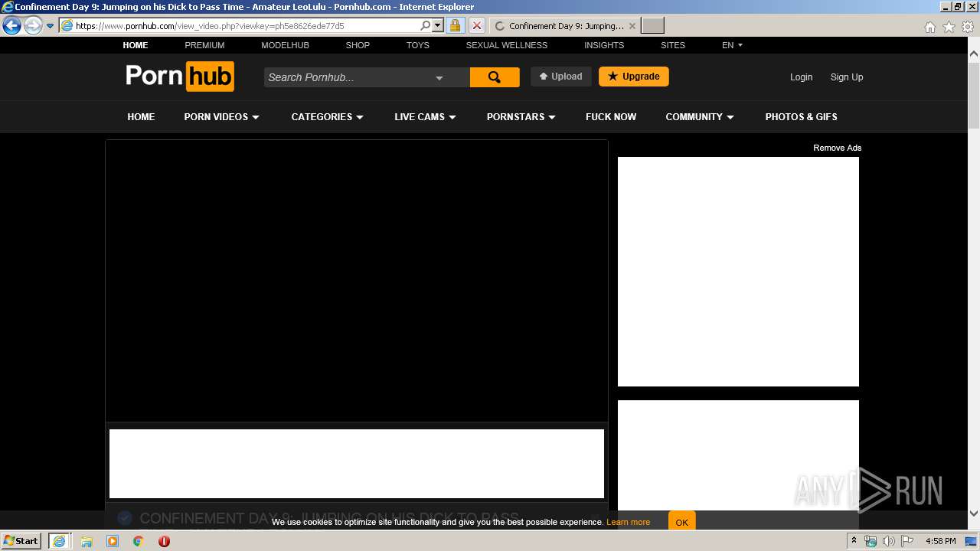Screen dimensions: 980x551
Task: Open the cookie notice Learn more link
Action: click(628, 523)
